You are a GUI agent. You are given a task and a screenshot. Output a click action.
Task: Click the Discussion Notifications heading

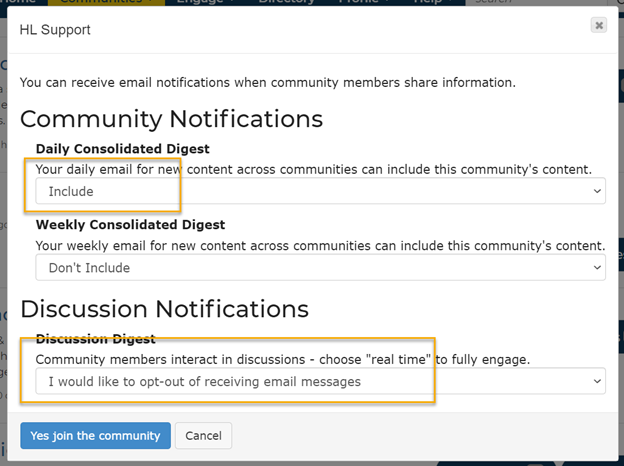pos(164,308)
